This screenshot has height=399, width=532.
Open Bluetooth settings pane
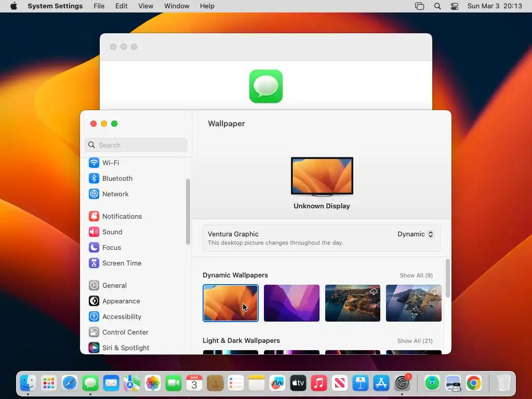[111, 179]
